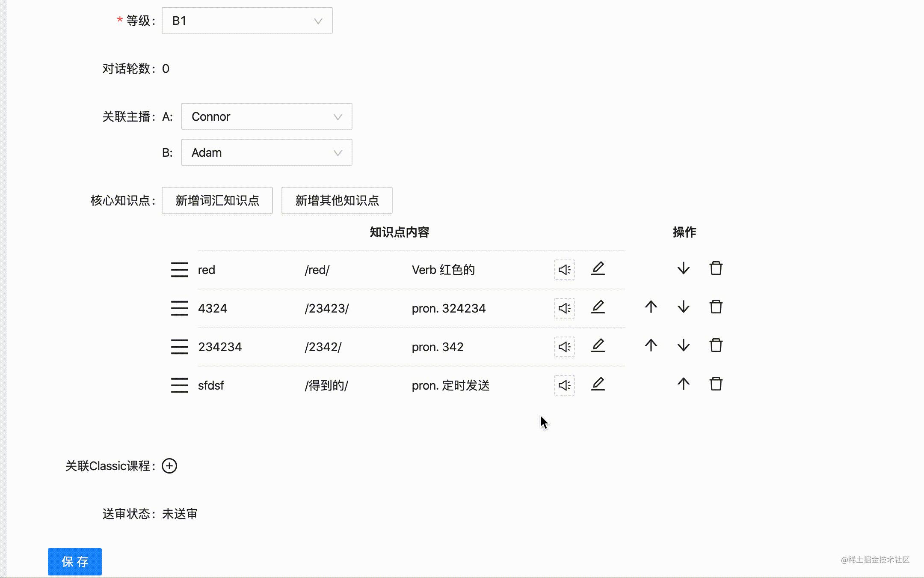Click 新增其他知识点 button
924x578 pixels.
tap(337, 200)
